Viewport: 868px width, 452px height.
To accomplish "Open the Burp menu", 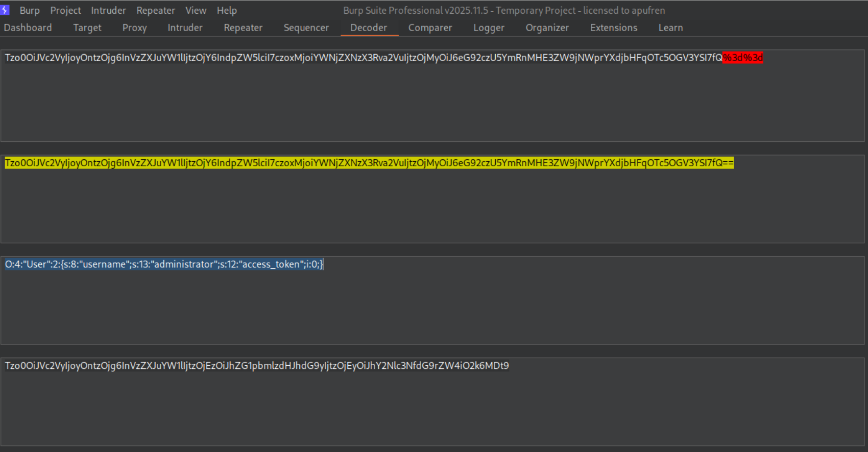I will [x=30, y=10].
